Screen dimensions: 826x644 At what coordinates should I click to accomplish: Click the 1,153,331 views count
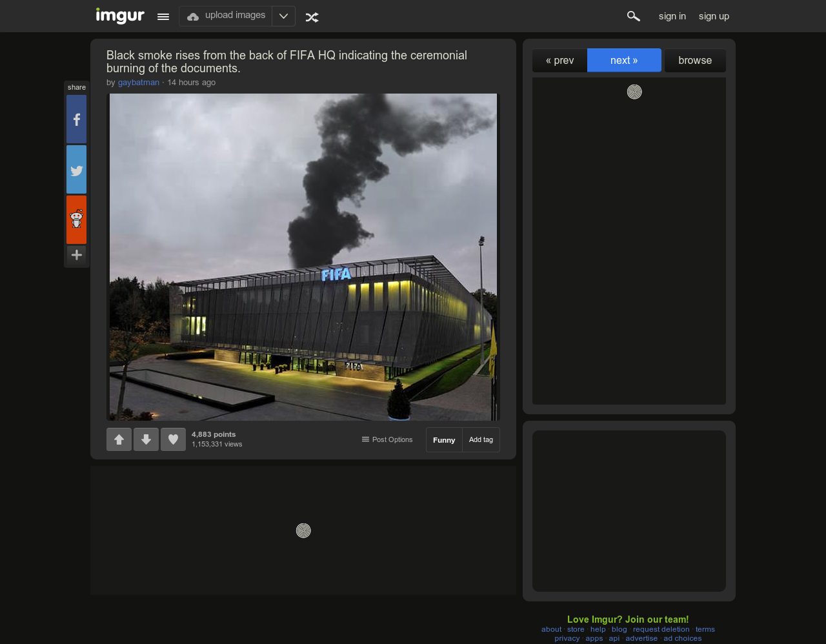point(217,444)
